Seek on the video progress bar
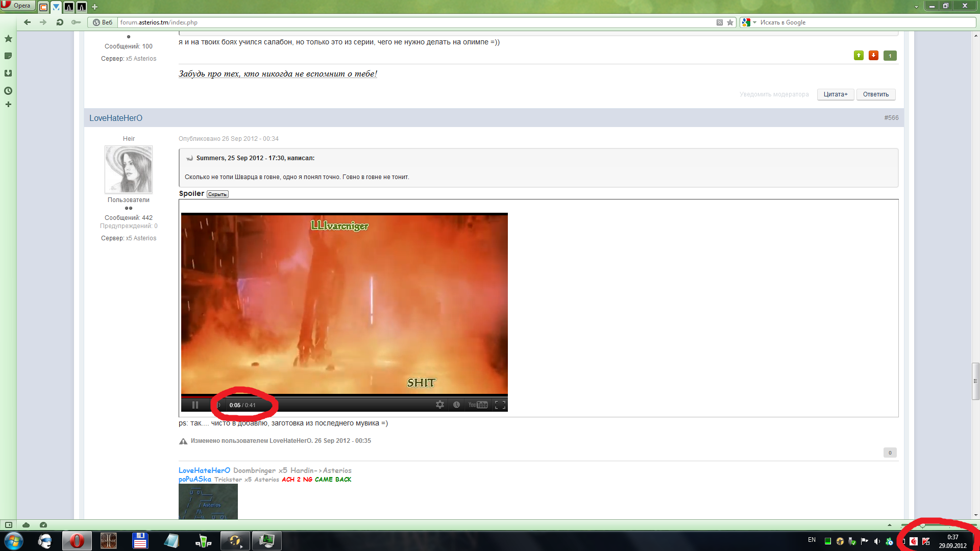The image size is (980, 551). tap(345, 396)
